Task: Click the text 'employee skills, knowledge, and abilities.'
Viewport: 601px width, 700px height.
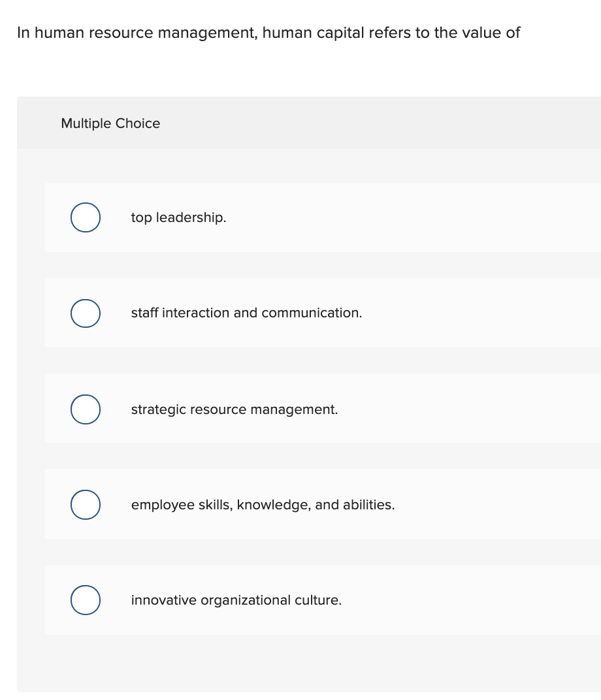Action: click(x=263, y=504)
